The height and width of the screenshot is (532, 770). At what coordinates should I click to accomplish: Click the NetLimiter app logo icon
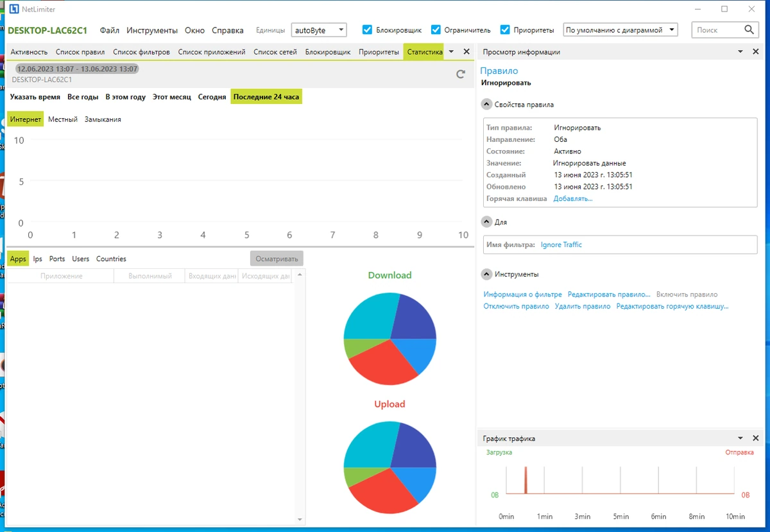[x=12, y=9]
